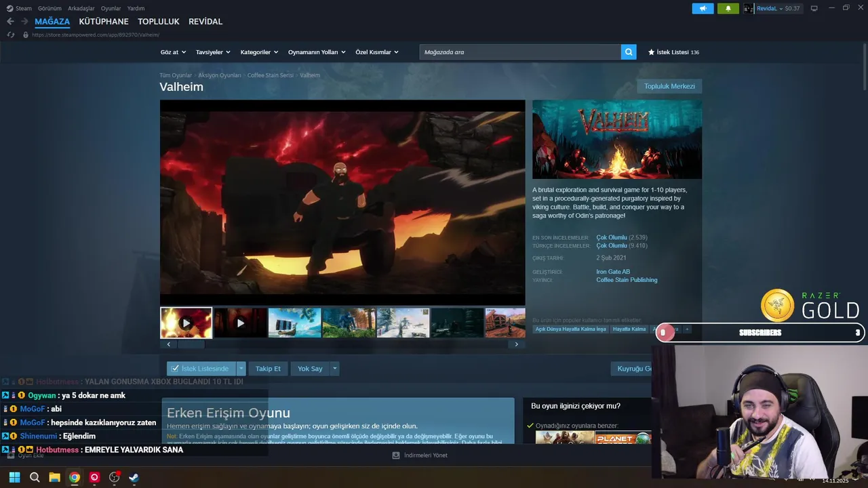The image size is (868, 488).
Task: Switch to Chrome in the taskbar
Action: 75,477
